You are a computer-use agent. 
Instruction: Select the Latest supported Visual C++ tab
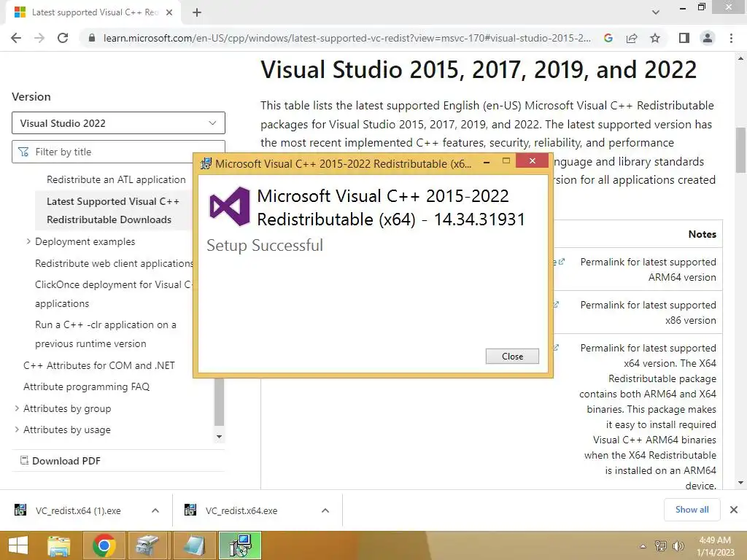tap(93, 12)
